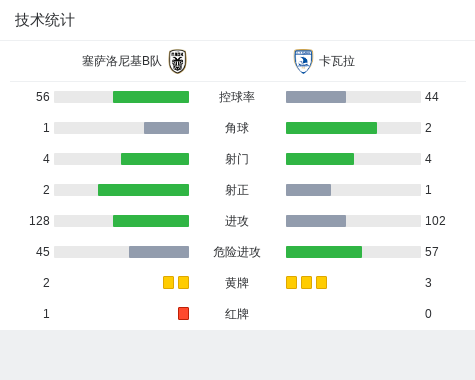Click the green possession bar showing 56
Viewport: 475px width, 380px height.
pos(151,97)
